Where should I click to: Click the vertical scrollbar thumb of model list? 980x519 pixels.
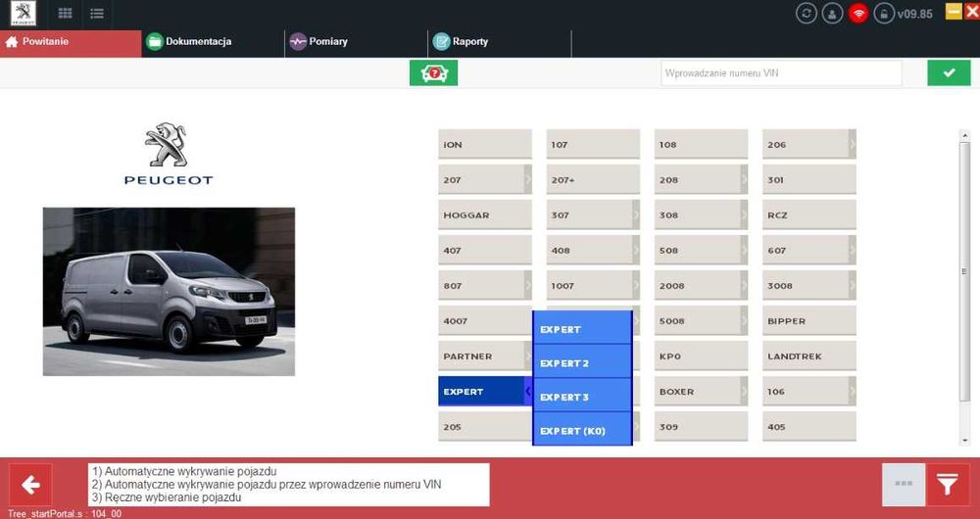(965, 270)
